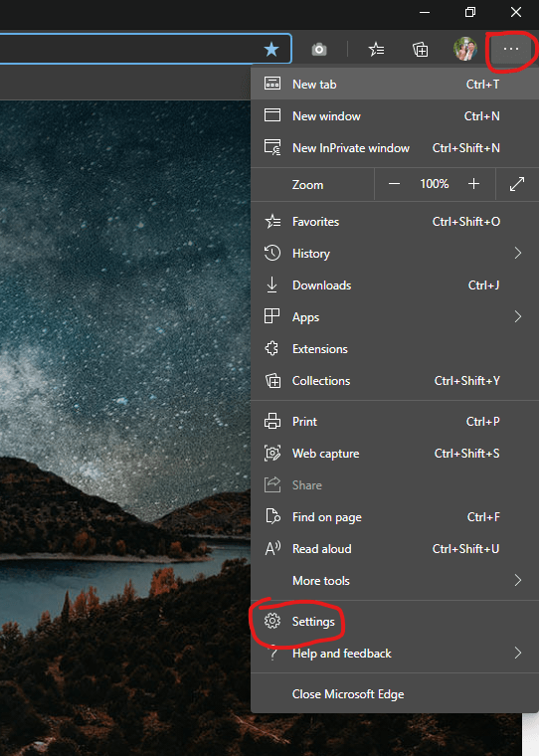The width and height of the screenshot is (540, 756).
Task: Click the gear icon beside Settings
Action: tap(271, 621)
